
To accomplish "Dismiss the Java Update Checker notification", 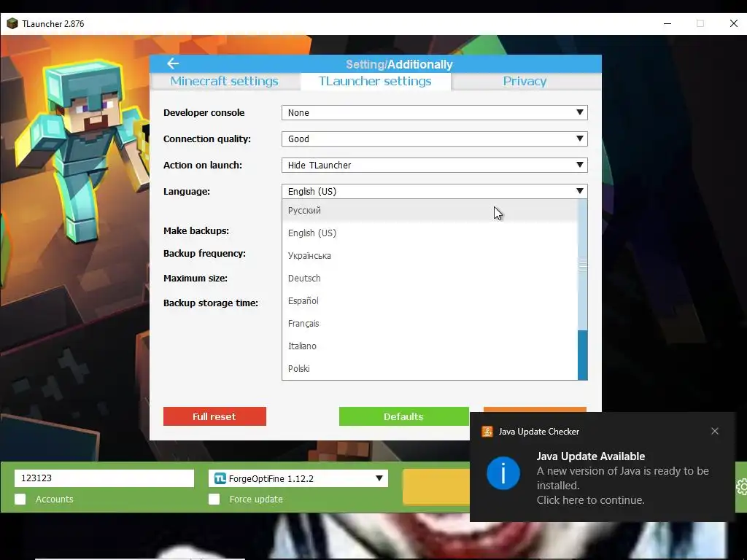I will click(x=715, y=431).
